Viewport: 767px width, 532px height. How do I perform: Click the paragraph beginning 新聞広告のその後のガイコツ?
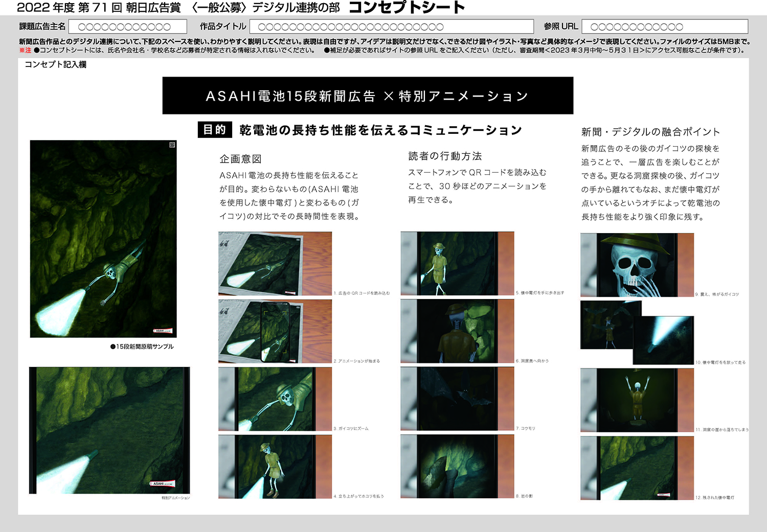coord(650,182)
